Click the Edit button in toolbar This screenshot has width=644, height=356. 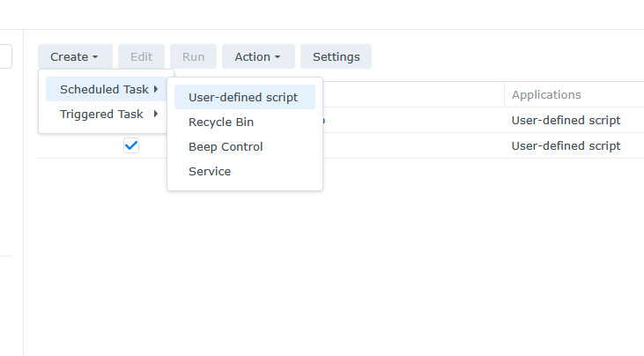click(x=141, y=56)
